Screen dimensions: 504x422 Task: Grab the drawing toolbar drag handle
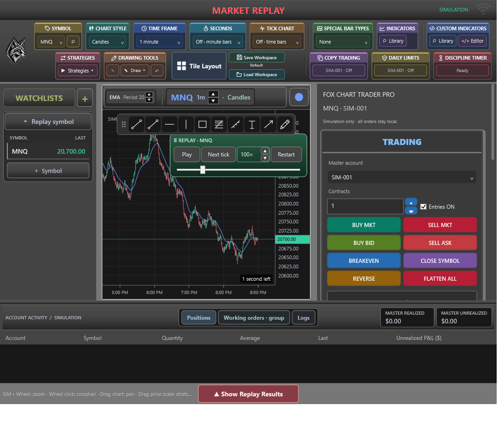123,125
